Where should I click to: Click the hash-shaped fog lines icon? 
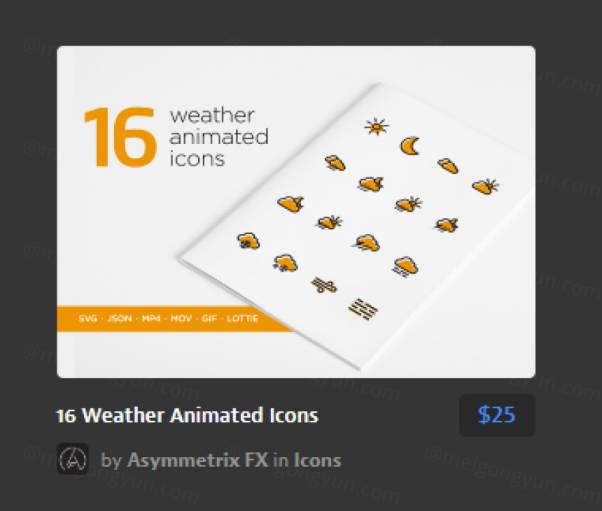tap(363, 309)
